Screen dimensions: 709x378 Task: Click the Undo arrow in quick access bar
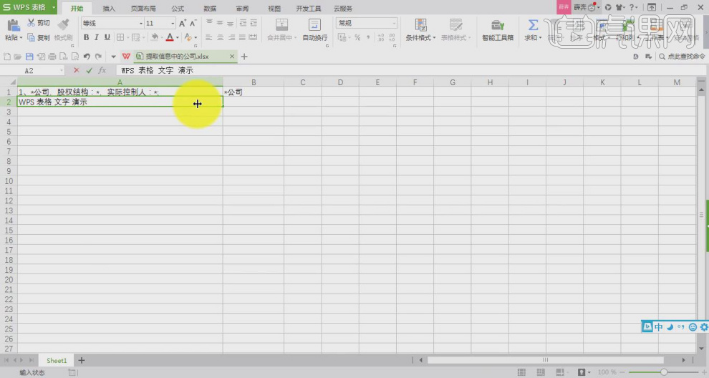point(87,57)
